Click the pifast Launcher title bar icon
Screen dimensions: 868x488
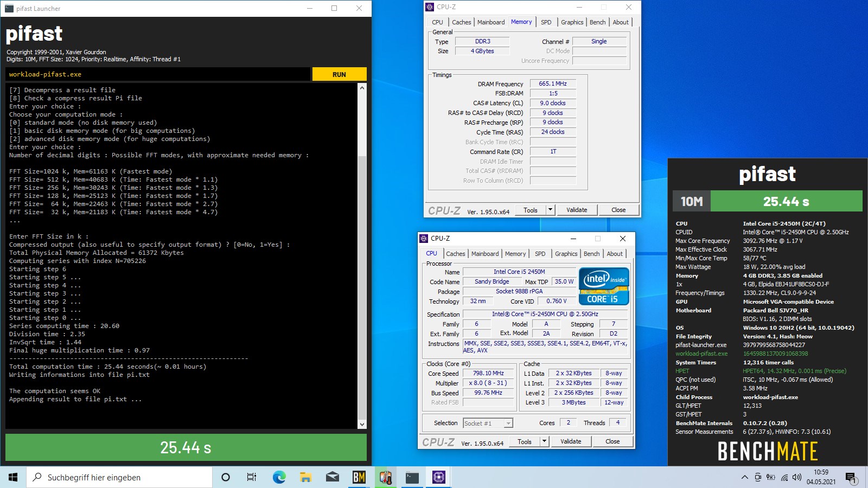[x=9, y=8]
